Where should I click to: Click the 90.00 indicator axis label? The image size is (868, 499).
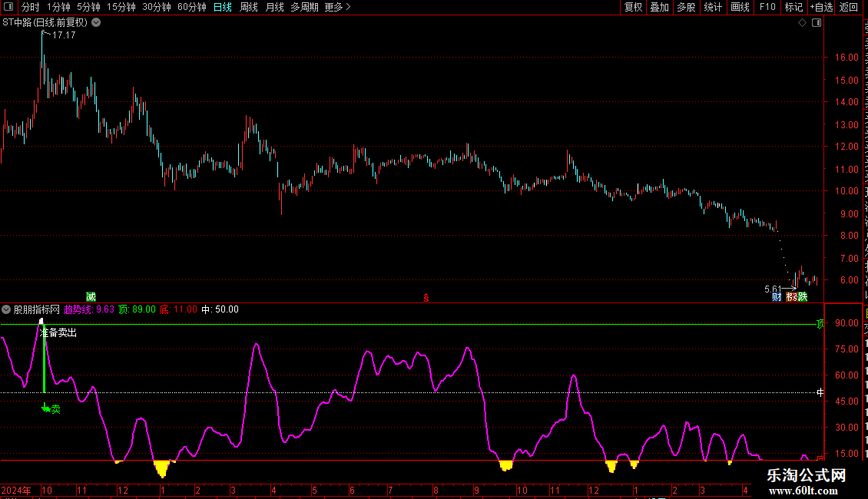[x=846, y=323]
